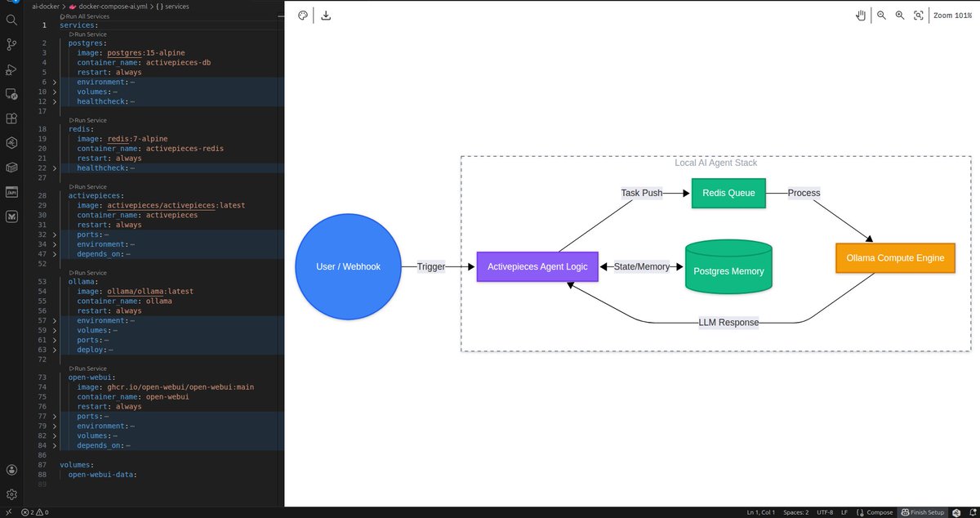Run the ollama service via Run Service
Image resolution: width=980 pixels, height=518 pixels.
(x=87, y=273)
